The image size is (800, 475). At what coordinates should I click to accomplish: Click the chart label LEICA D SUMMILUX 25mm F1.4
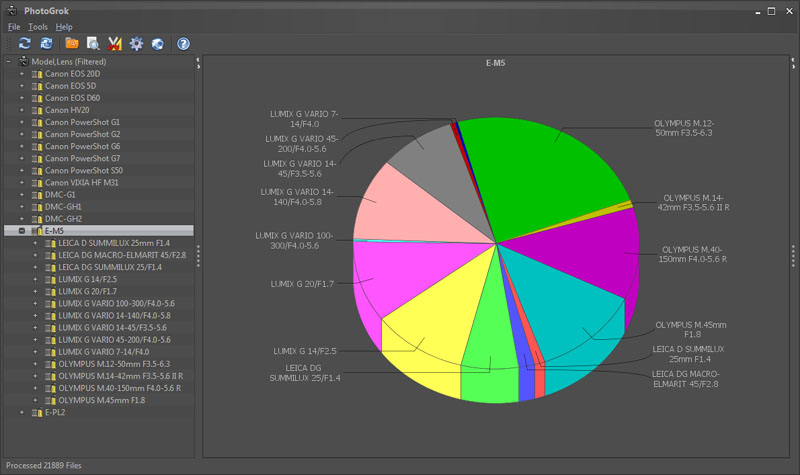tap(688, 354)
